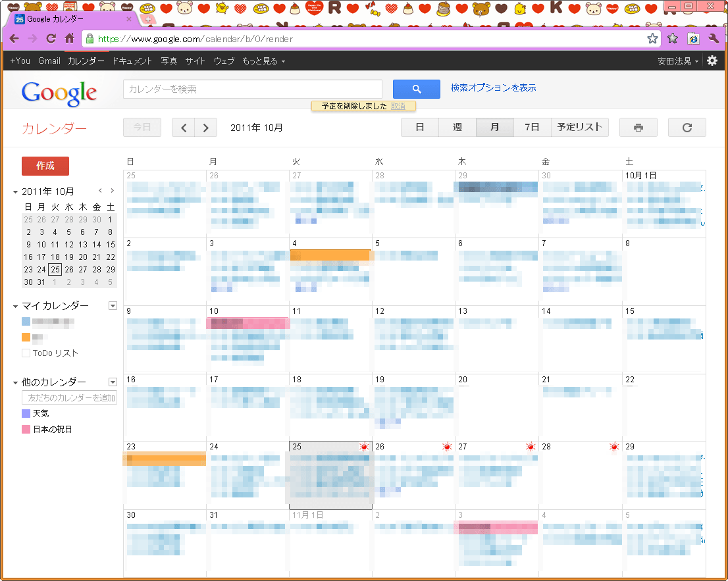Screen dimensions: 728x581
Task: Click the blue search magnifier button
Action: [x=416, y=89]
